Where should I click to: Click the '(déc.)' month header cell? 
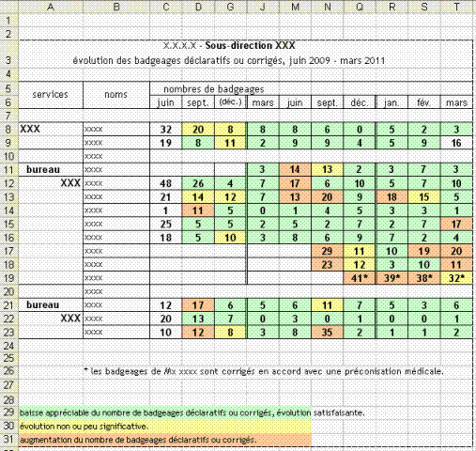(230, 102)
